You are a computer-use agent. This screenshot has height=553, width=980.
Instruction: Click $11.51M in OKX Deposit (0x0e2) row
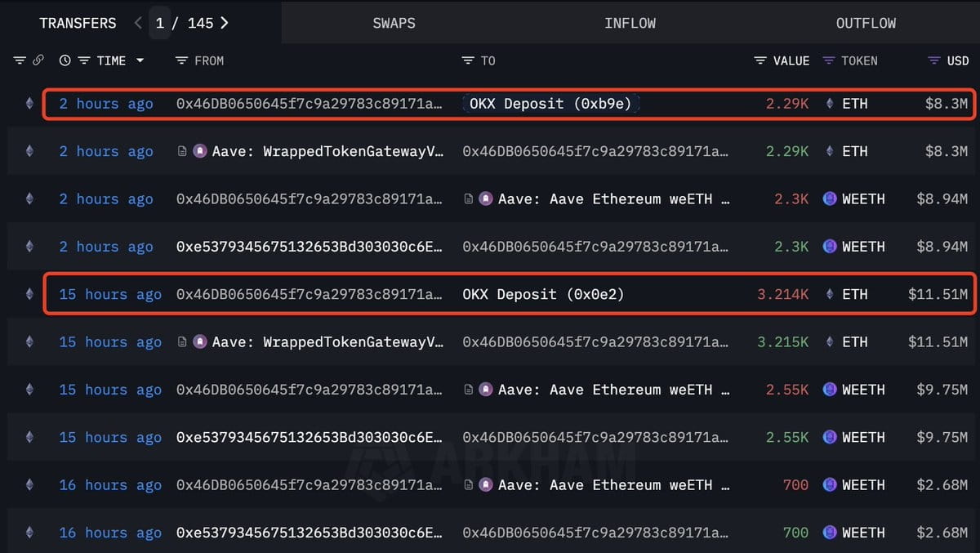pos(938,294)
